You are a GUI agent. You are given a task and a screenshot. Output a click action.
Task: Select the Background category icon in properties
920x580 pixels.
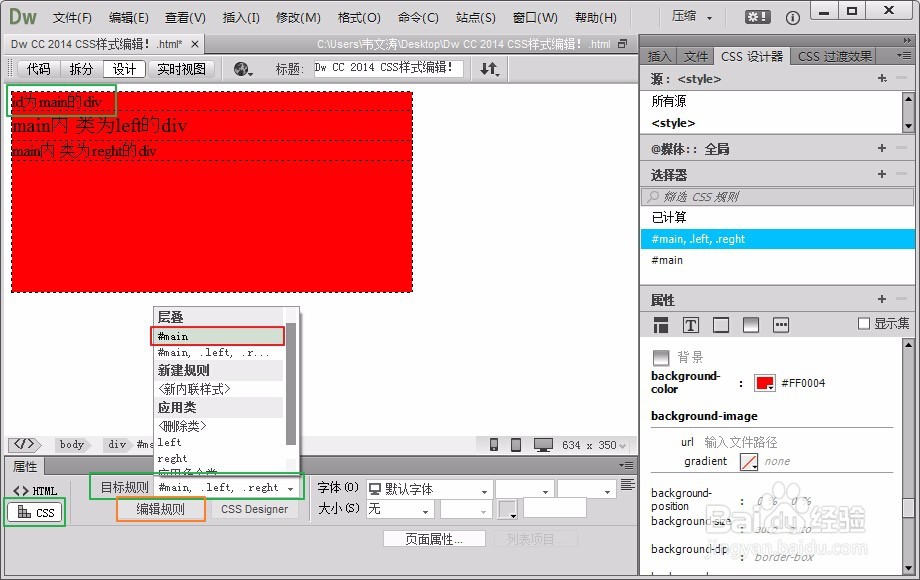pyautogui.click(x=750, y=325)
